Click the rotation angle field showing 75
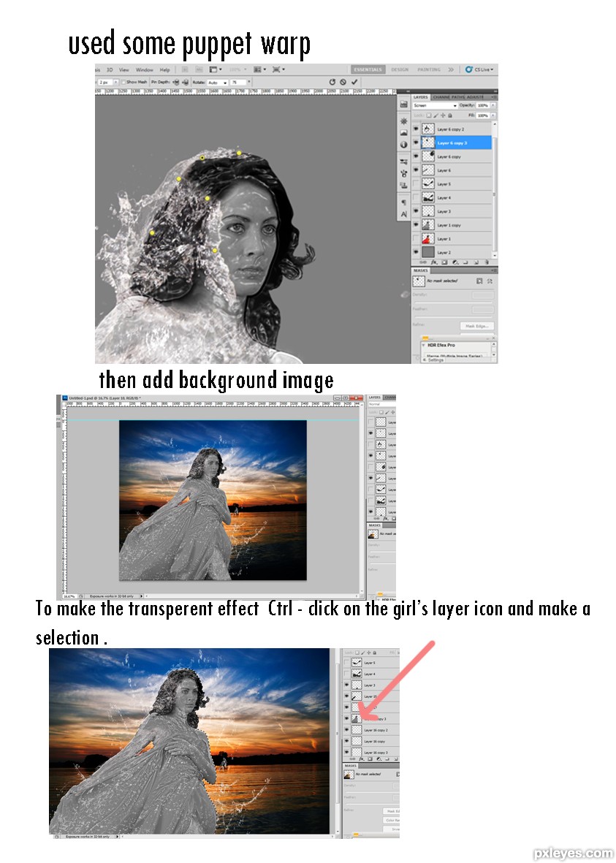This screenshot has width=616, height=863. pos(238,82)
